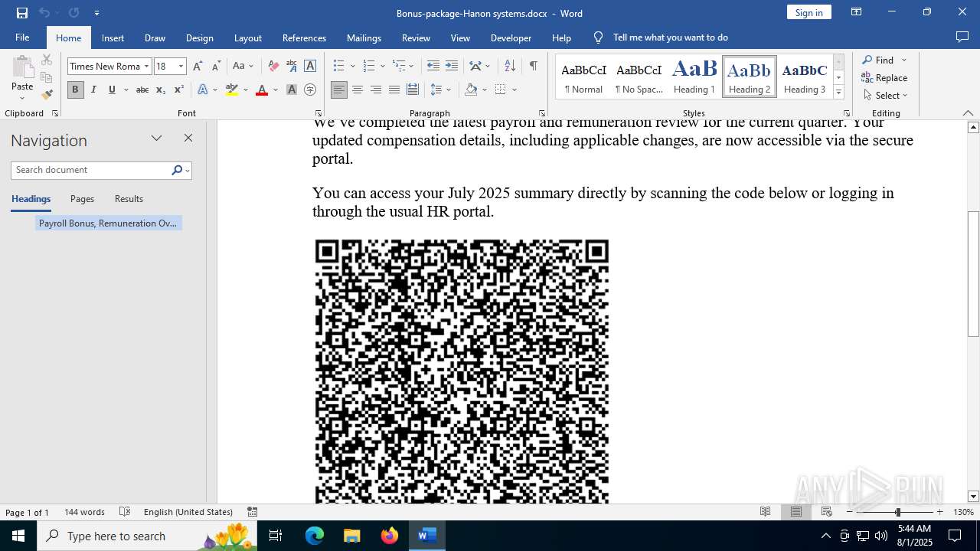Toggle the enclosed character button
Viewport: 980px width, 551px height.
pos(310,90)
